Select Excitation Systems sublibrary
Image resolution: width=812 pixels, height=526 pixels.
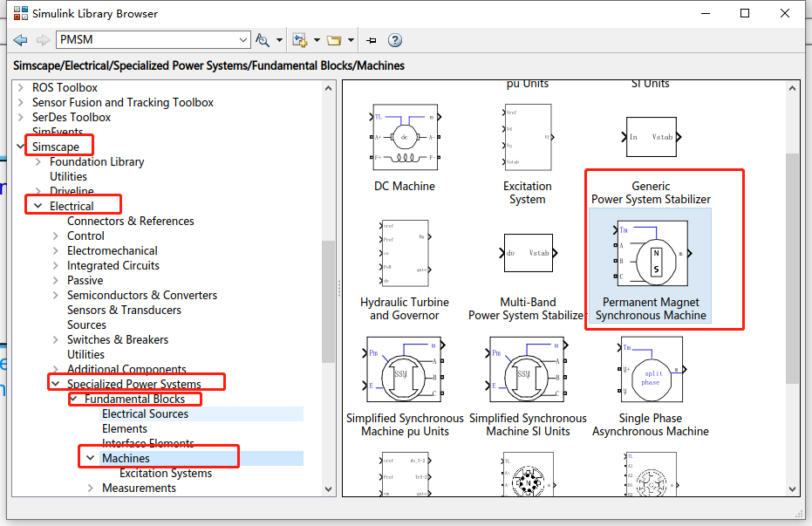[x=166, y=473]
